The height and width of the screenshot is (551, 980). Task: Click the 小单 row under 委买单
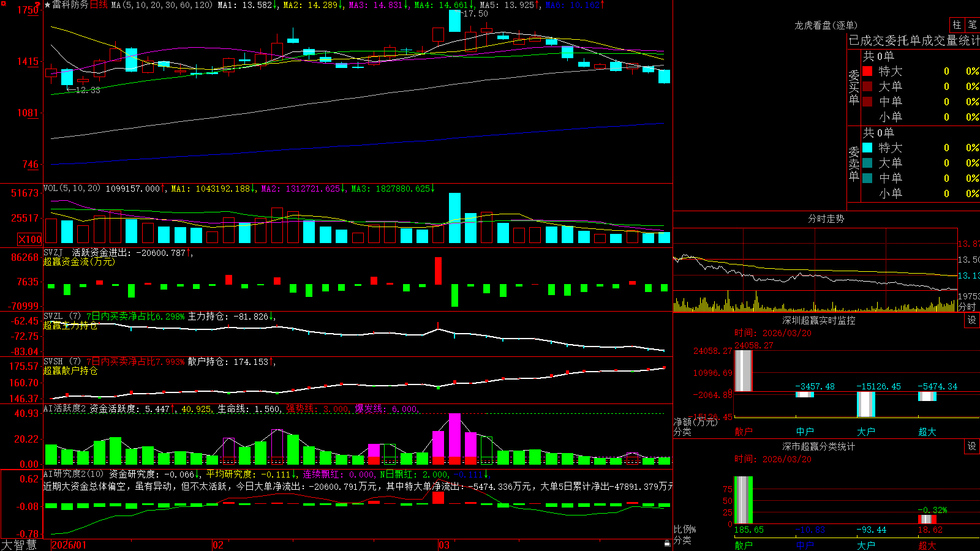921,117
